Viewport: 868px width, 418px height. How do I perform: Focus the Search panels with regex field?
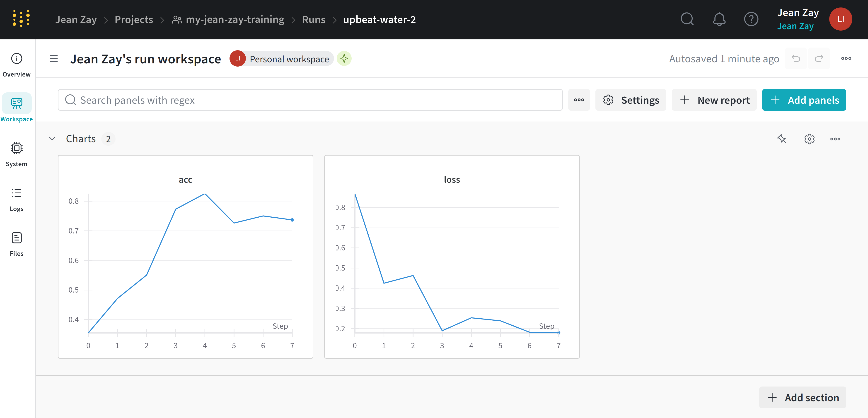pos(310,100)
